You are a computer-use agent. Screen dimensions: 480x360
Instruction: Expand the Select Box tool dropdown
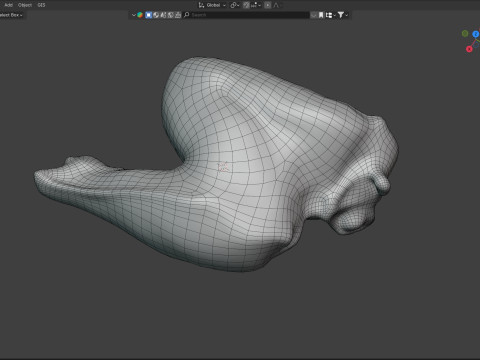[11, 15]
